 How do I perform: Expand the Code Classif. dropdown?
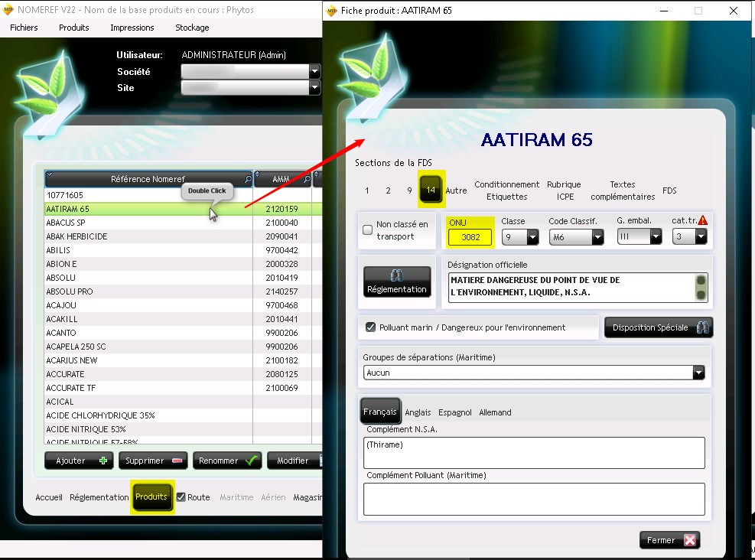(597, 237)
